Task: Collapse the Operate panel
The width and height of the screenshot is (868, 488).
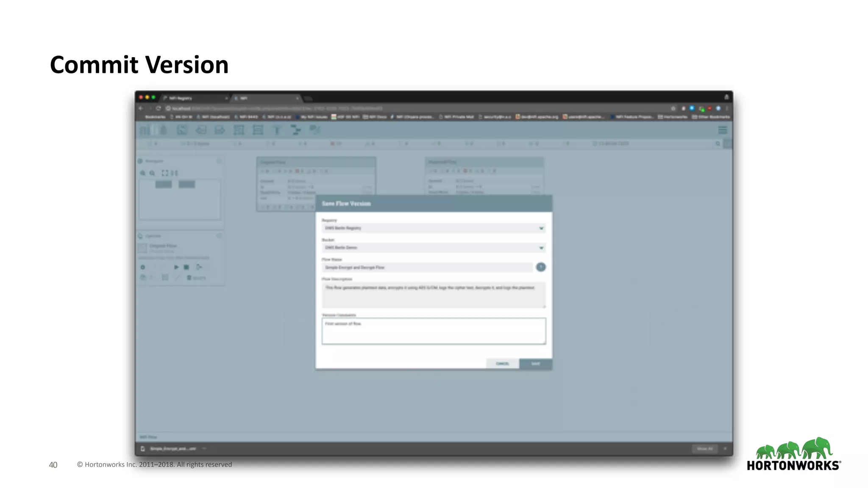Action: coord(219,236)
